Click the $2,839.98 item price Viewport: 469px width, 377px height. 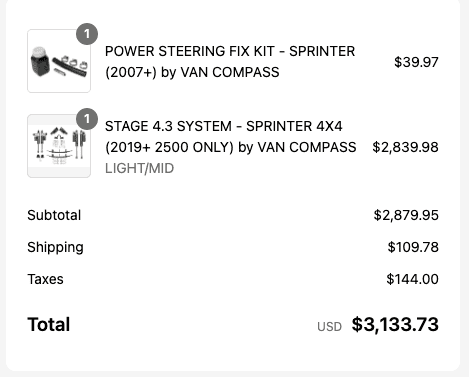point(405,147)
